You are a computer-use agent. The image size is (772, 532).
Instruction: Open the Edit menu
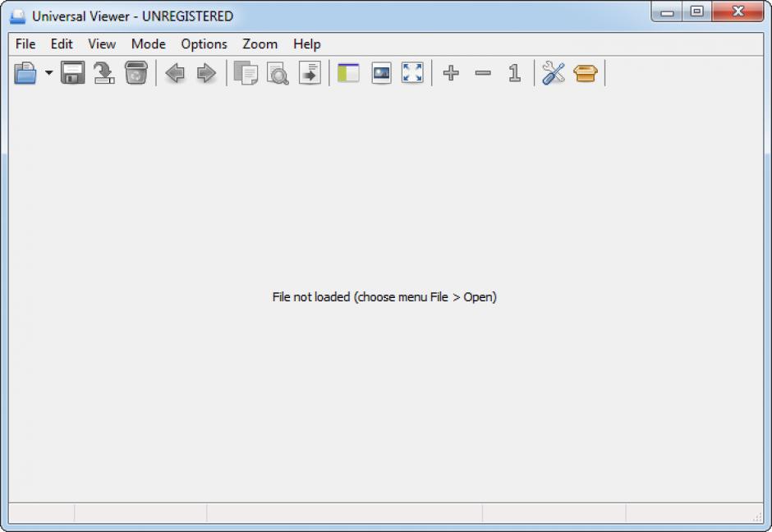[x=62, y=44]
